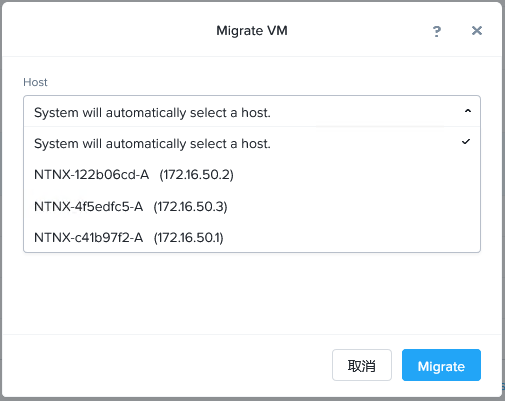Pick the host with IP 172.16.50.3
505x401 pixels.
point(252,206)
